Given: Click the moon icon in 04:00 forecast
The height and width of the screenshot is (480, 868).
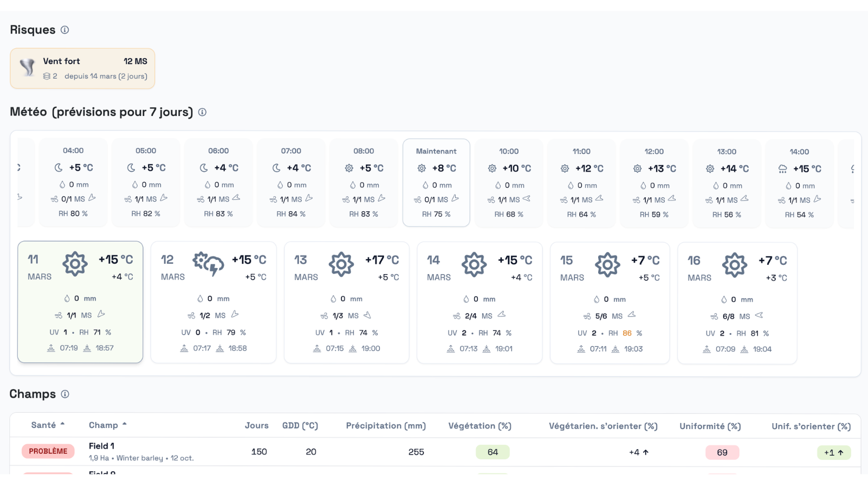Looking at the screenshot, I should (x=59, y=168).
